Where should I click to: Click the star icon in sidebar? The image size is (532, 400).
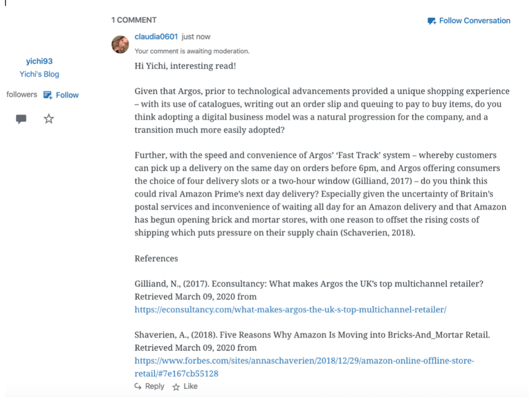49,119
